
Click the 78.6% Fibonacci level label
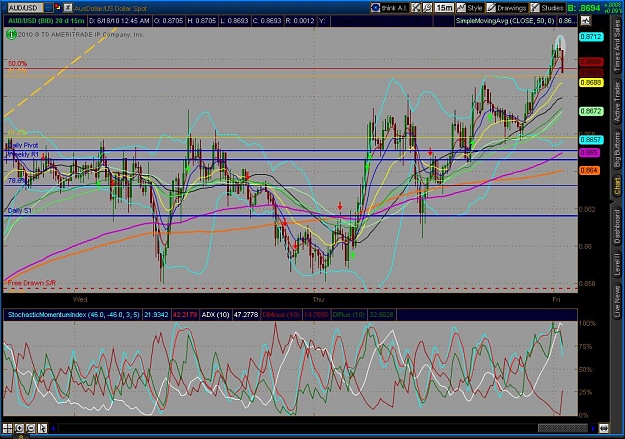(x=17, y=181)
